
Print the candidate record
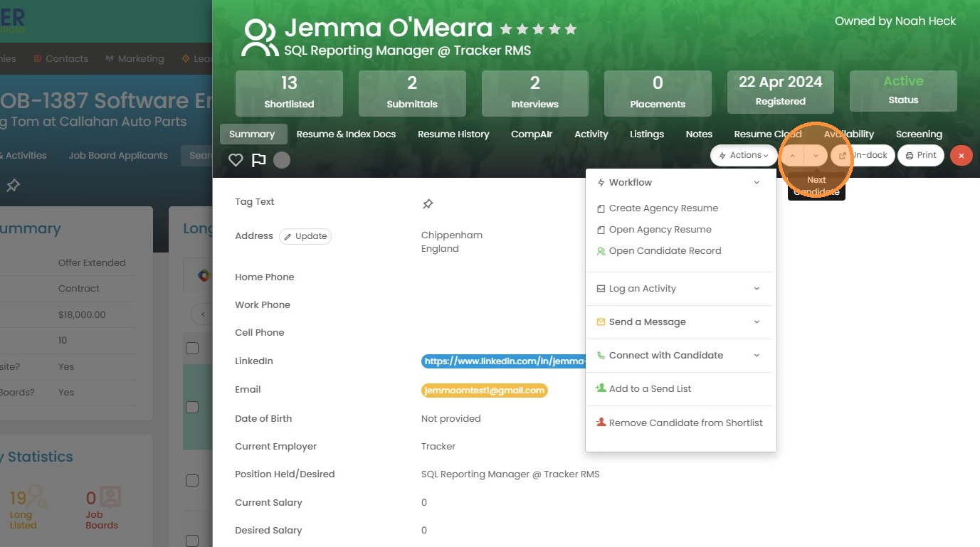coord(921,155)
